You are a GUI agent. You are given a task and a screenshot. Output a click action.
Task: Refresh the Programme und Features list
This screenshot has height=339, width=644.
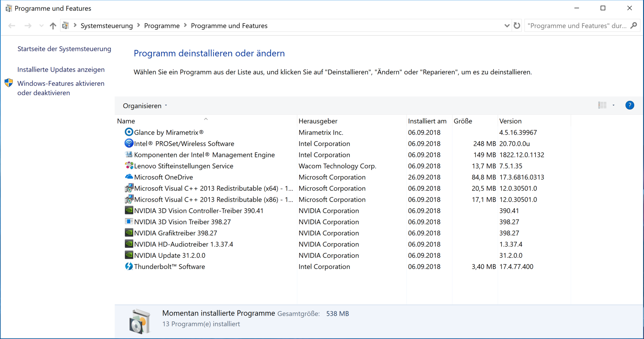click(x=517, y=26)
